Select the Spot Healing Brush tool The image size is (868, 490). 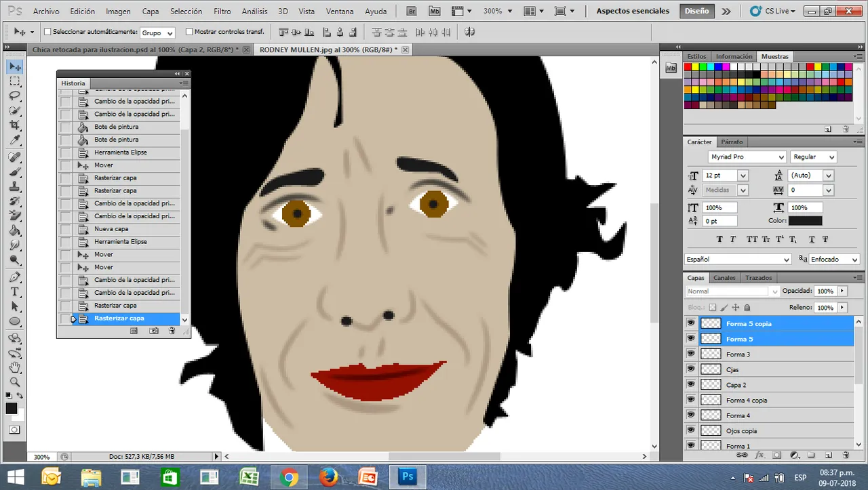pyautogui.click(x=14, y=157)
